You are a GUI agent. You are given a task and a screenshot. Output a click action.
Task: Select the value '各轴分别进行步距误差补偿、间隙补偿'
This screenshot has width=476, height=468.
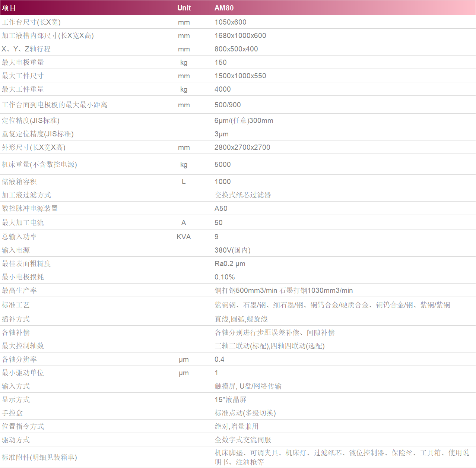[275, 332]
